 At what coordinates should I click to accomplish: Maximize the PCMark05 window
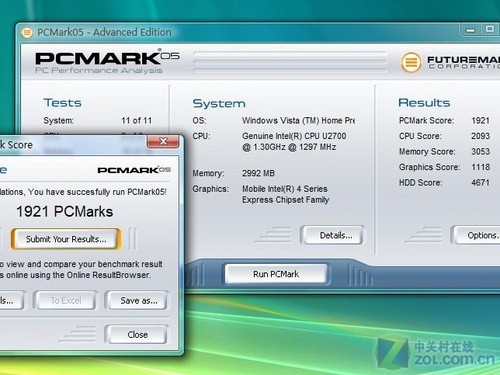490,29
